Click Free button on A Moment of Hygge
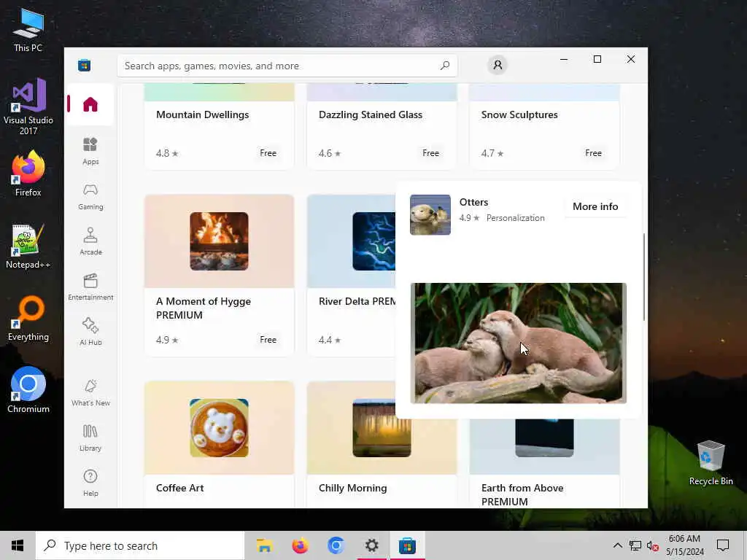Image resolution: width=747 pixels, height=560 pixels. tap(268, 340)
